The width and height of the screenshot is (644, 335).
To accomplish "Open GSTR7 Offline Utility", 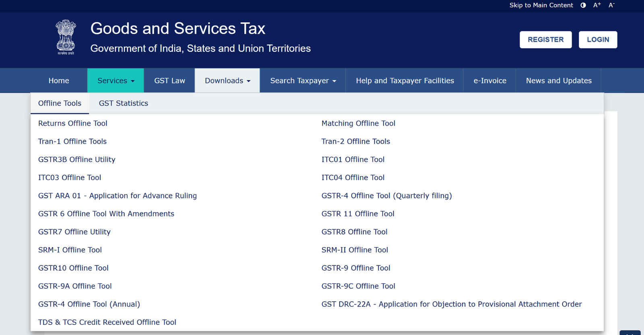I will pos(74,232).
